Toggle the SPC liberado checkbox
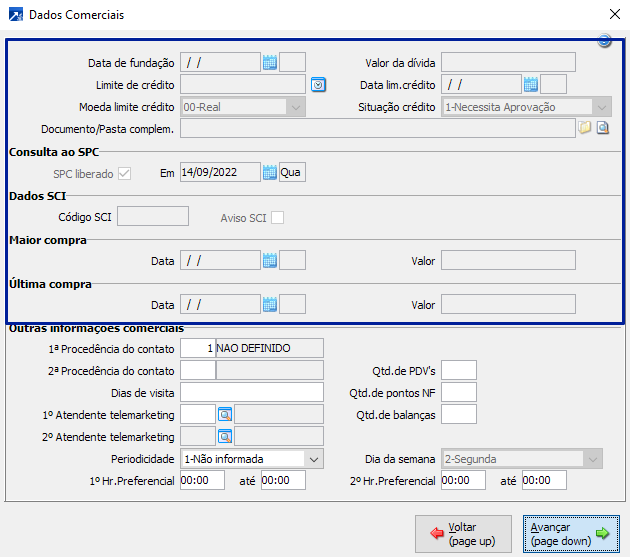 click(x=125, y=173)
